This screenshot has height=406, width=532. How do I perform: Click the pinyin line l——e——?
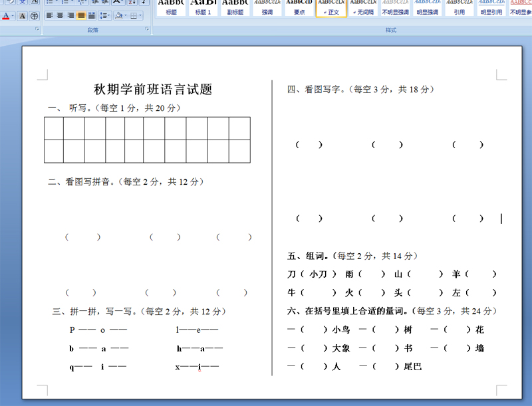pyautogui.click(x=197, y=330)
